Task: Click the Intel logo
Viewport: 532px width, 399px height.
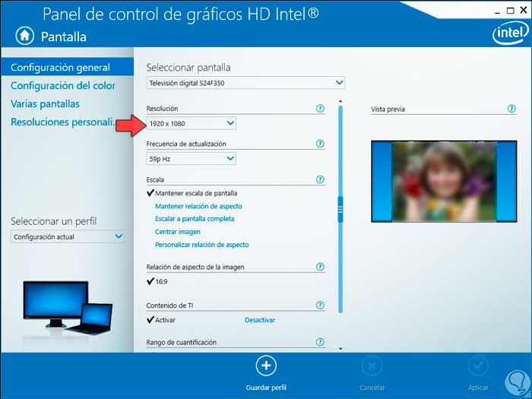Action: [510, 34]
